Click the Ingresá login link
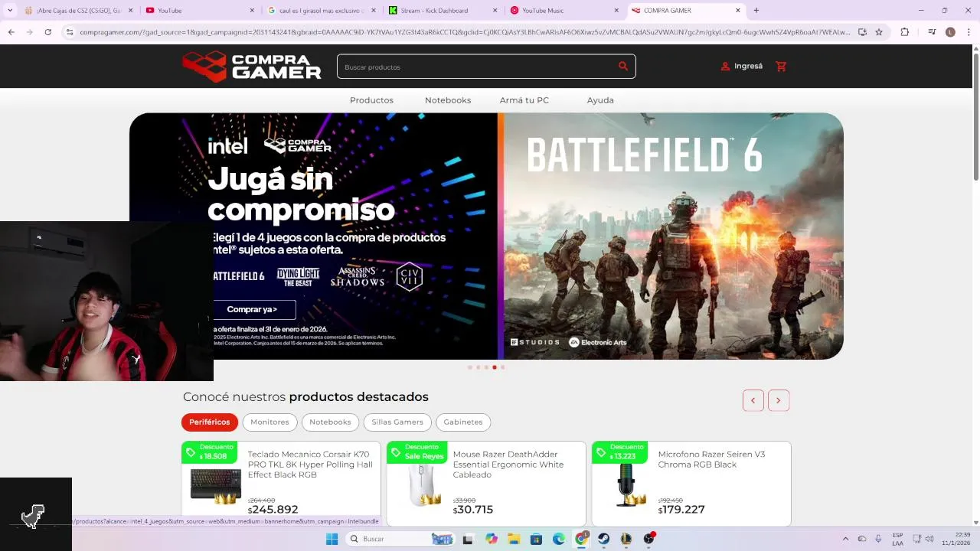Image resolution: width=980 pixels, height=551 pixels. [748, 67]
